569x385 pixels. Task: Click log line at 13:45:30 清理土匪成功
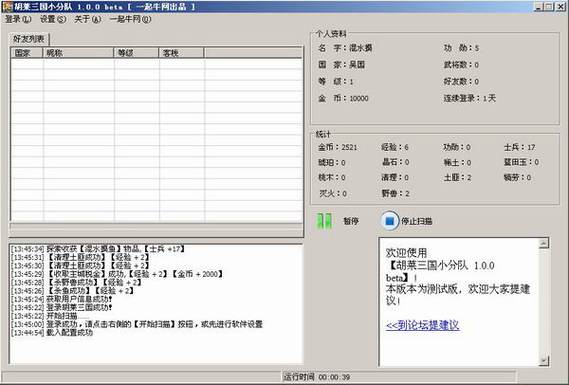(x=80, y=266)
